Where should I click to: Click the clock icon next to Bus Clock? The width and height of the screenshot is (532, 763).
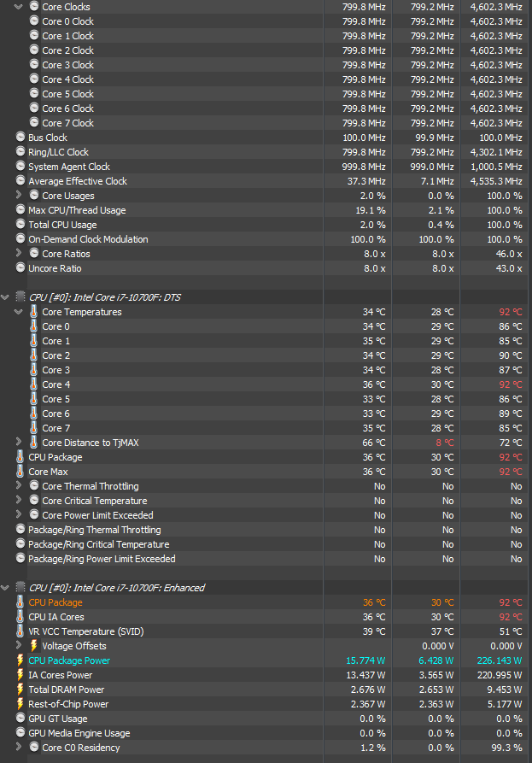pos(20,138)
